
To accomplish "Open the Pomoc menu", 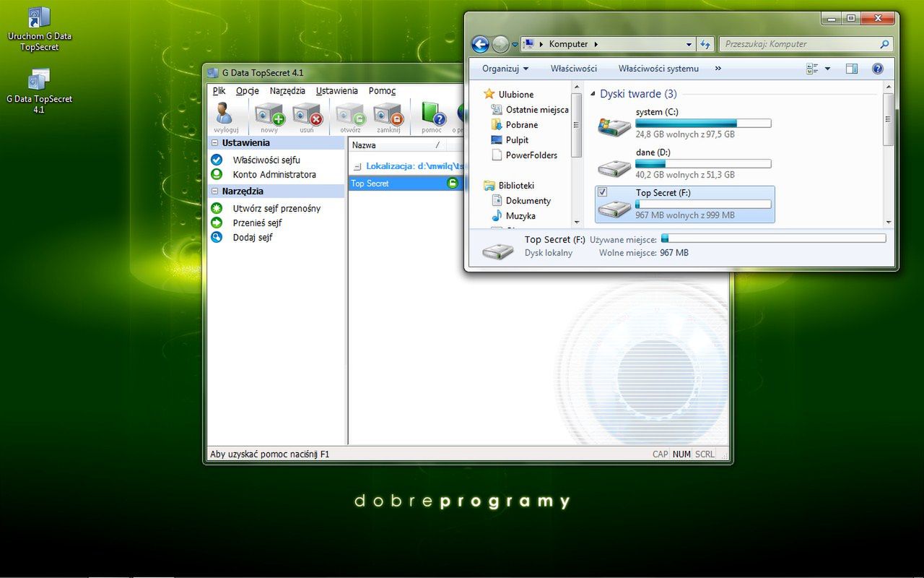I will pos(382,91).
